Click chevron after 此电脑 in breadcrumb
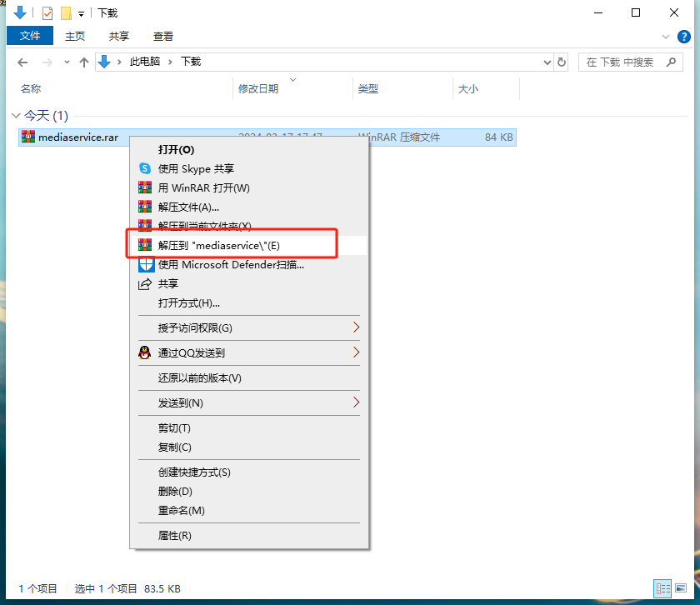Image resolution: width=700 pixels, height=605 pixels. coord(170,62)
